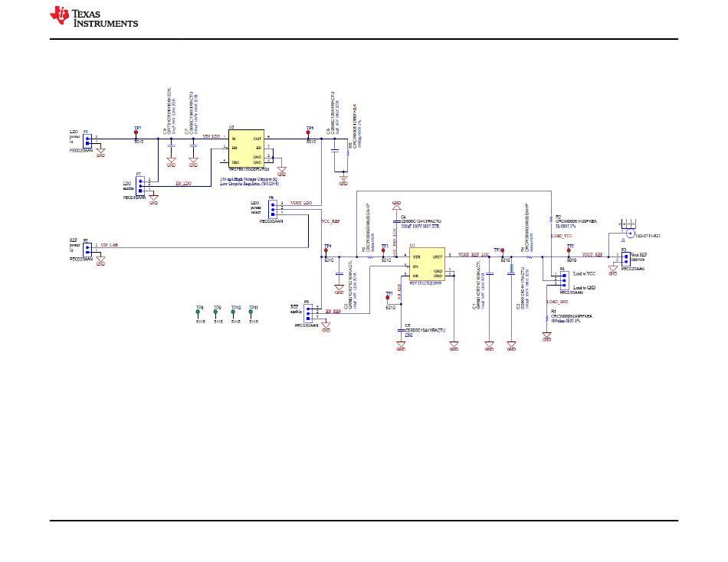Click the VOUT_REF net label
This screenshot has width=728, height=562.
click(x=592, y=254)
